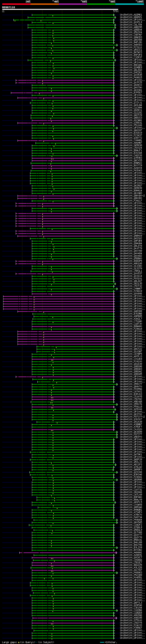The width and height of the screenshot is (146, 644).
Task: Open hit UniRef100_Q07FZ5
Action: pyautogui.click(x=131, y=82)
